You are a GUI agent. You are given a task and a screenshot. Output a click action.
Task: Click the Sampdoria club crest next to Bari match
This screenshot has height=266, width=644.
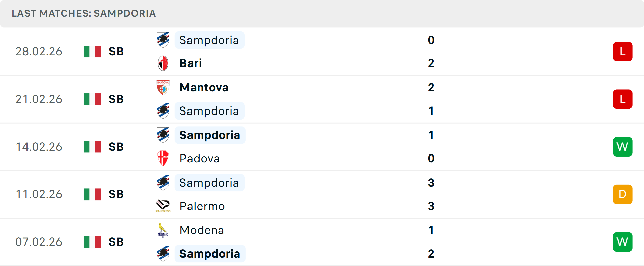pyautogui.click(x=163, y=40)
